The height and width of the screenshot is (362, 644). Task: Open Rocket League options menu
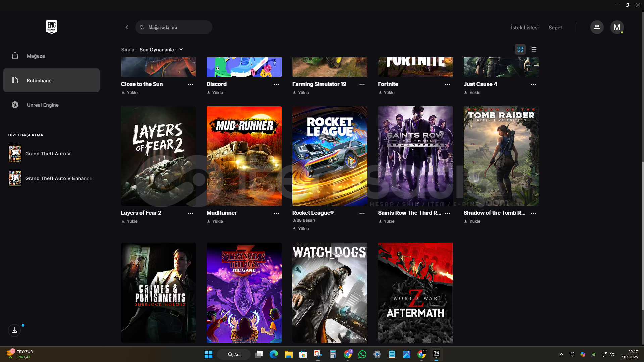[362, 213]
